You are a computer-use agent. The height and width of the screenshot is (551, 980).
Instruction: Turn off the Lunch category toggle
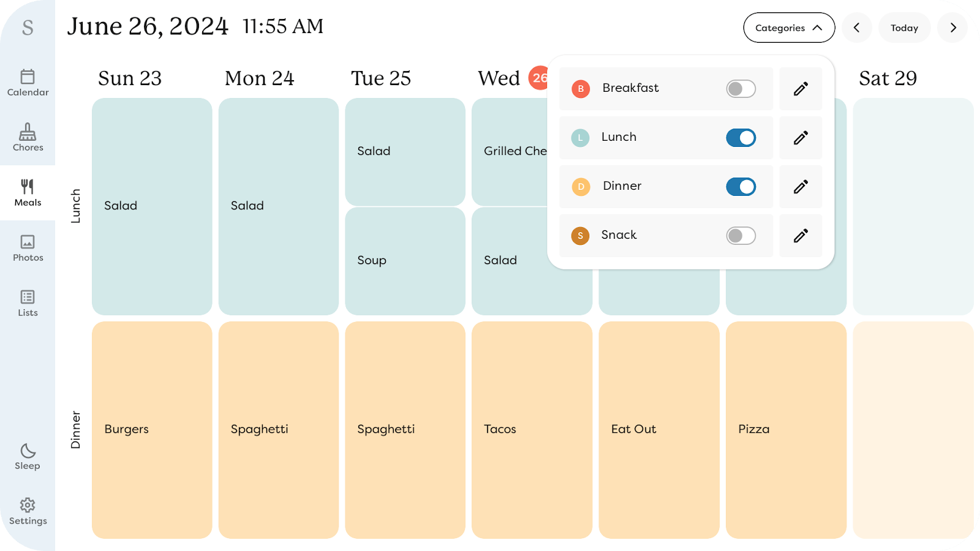pos(741,138)
